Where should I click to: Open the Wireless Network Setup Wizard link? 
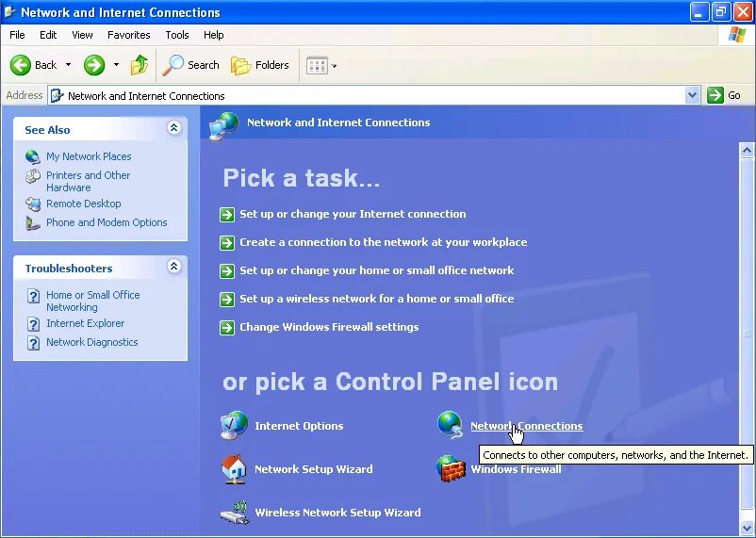point(337,513)
